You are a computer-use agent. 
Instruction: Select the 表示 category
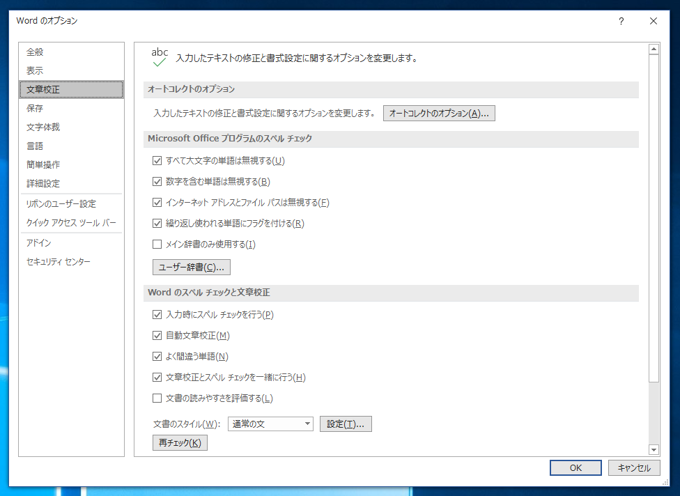pyautogui.click(x=71, y=71)
